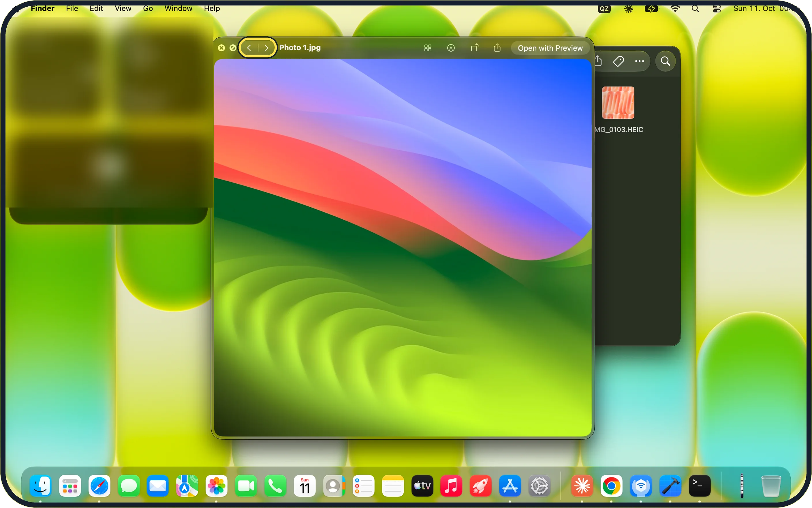
Task: Click the tag icon in Finder window
Action: [618, 61]
